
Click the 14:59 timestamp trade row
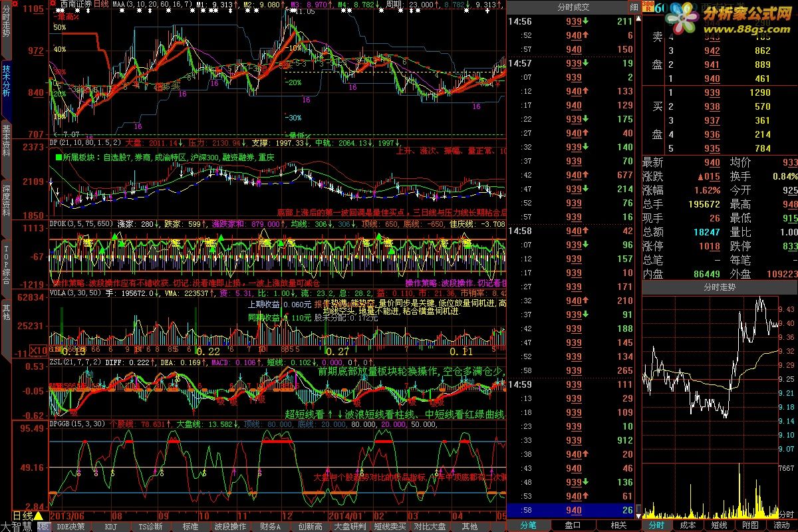pos(570,384)
